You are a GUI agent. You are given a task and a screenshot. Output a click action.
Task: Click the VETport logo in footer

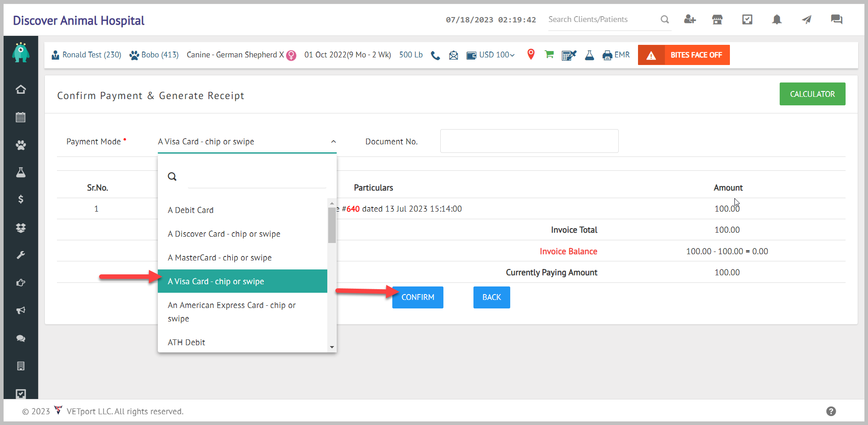pyautogui.click(x=58, y=410)
